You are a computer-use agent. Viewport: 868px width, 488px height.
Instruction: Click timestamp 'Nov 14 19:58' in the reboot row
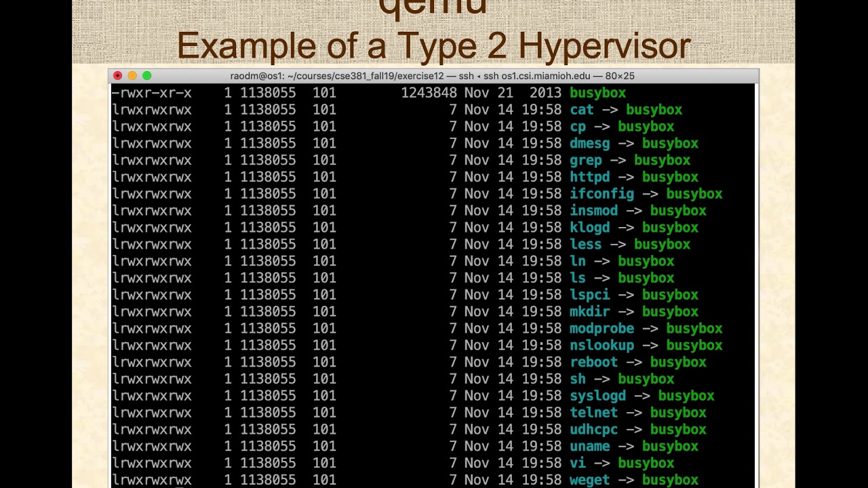pyautogui.click(x=513, y=362)
